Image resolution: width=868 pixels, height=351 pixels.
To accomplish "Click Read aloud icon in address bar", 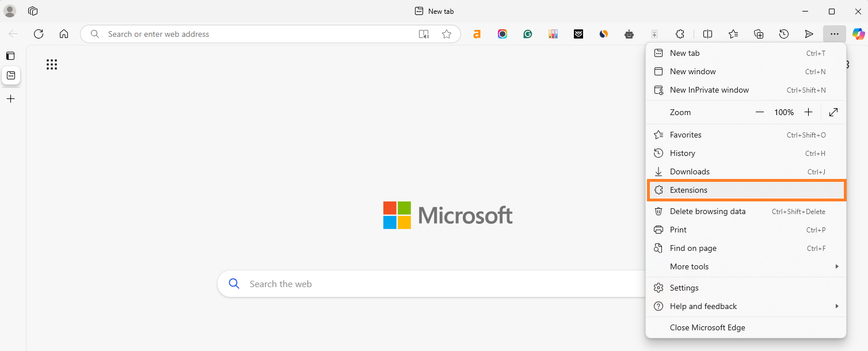I will point(424,34).
